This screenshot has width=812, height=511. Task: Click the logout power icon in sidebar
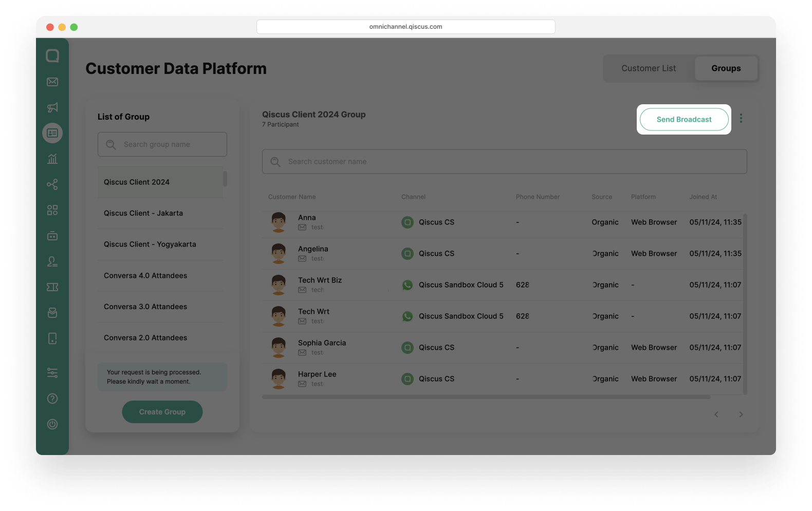coord(52,424)
